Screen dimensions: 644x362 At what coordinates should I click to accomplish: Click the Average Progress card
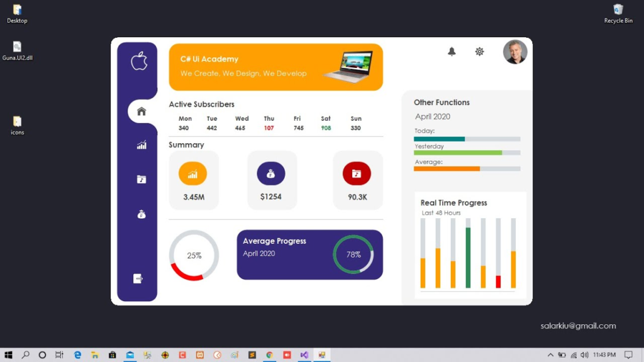(x=309, y=255)
